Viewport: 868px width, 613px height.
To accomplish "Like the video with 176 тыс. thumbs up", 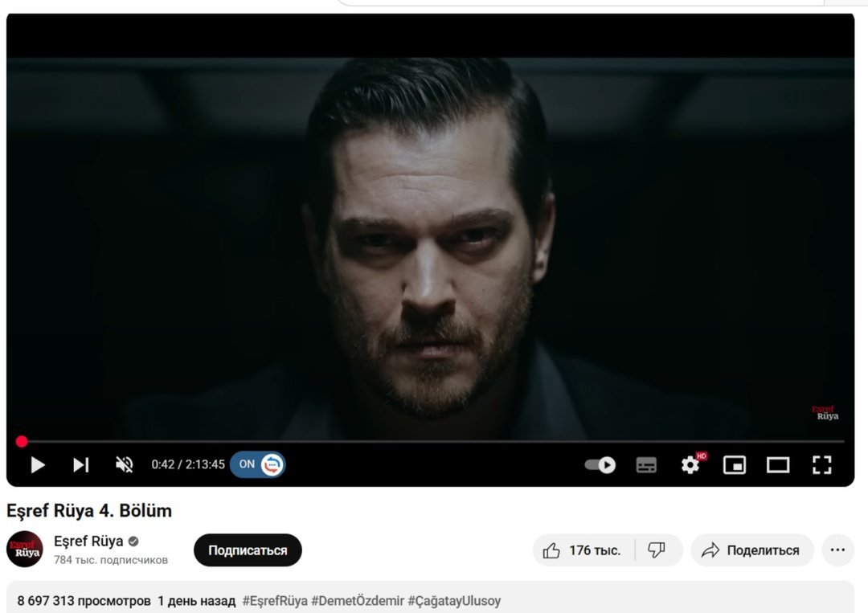I will (583, 550).
